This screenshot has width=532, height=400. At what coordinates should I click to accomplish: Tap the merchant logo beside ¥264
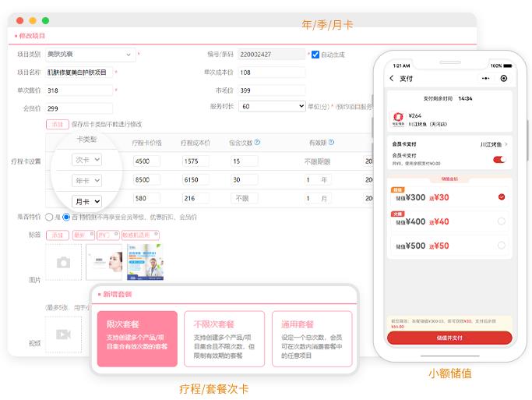(397, 119)
